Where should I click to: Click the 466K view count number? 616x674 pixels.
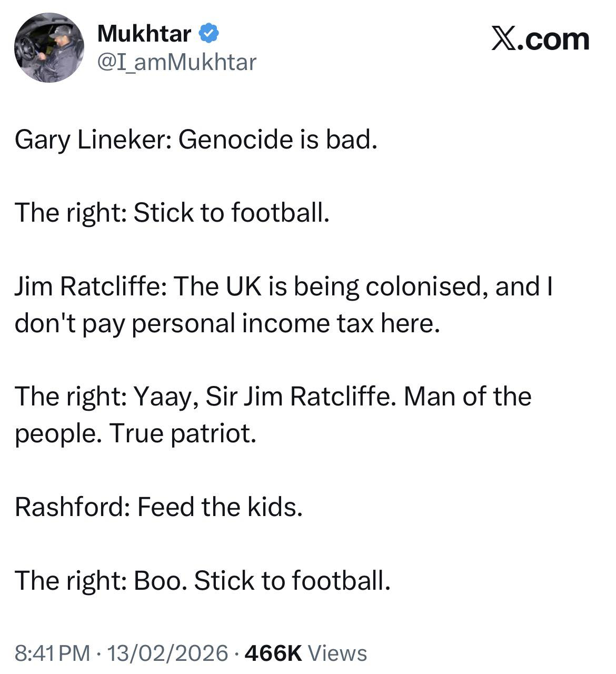coord(274,653)
